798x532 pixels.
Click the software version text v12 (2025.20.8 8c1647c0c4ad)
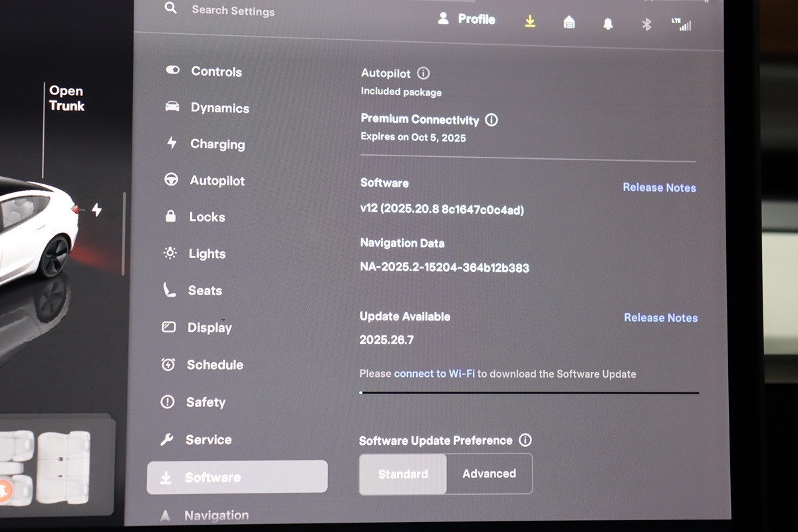click(x=442, y=210)
